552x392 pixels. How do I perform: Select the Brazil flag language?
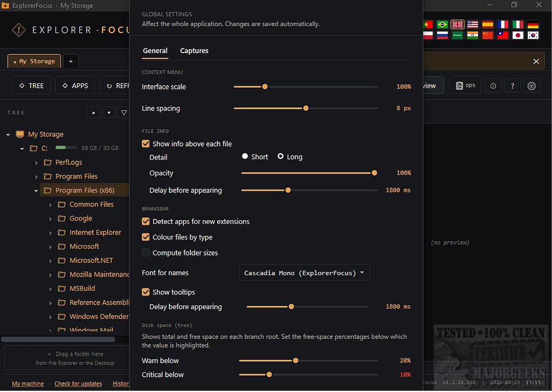(442, 24)
